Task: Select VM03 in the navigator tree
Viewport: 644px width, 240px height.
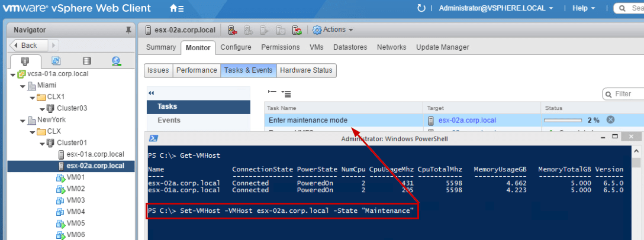Action: coord(76,200)
